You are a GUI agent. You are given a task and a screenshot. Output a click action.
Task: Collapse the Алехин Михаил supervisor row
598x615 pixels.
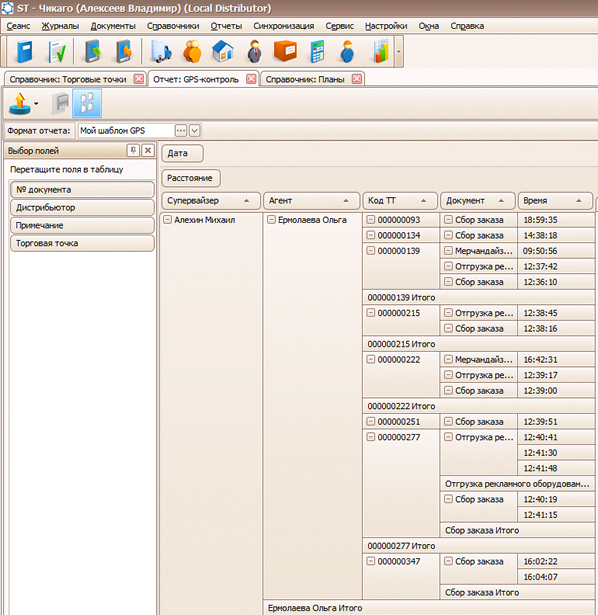tap(167, 220)
